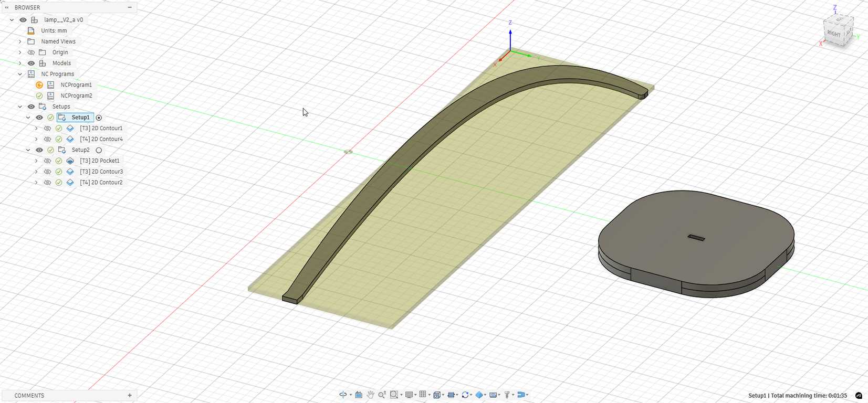Click the rounded lamp base body
The height and width of the screenshot is (403, 868).
coord(696,243)
